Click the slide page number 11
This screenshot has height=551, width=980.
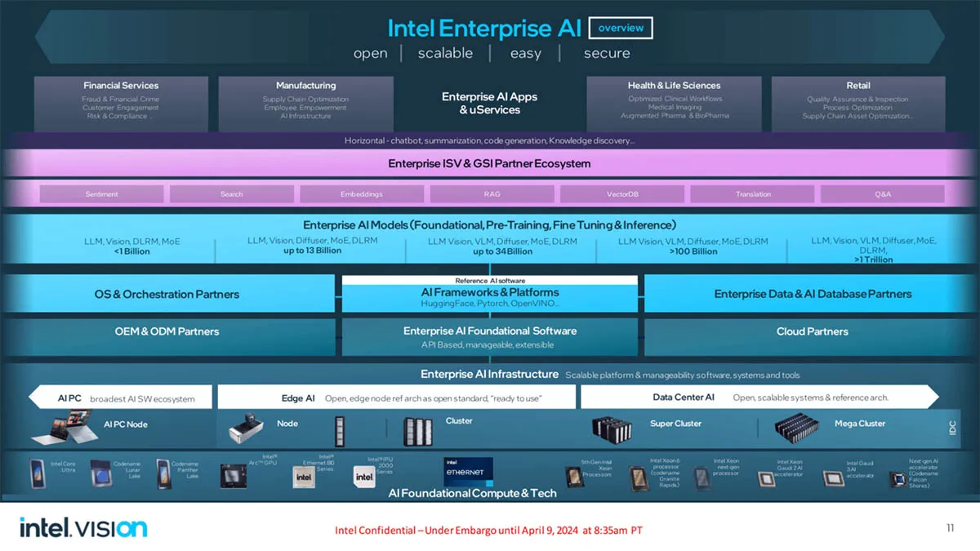click(x=951, y=528)
